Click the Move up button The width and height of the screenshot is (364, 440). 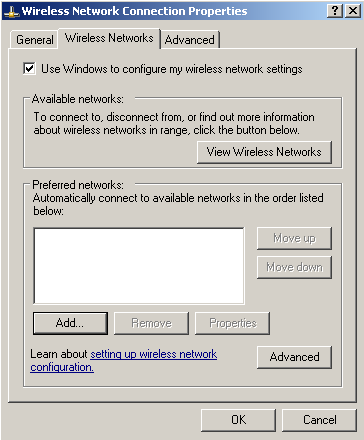tap(294, 238)
